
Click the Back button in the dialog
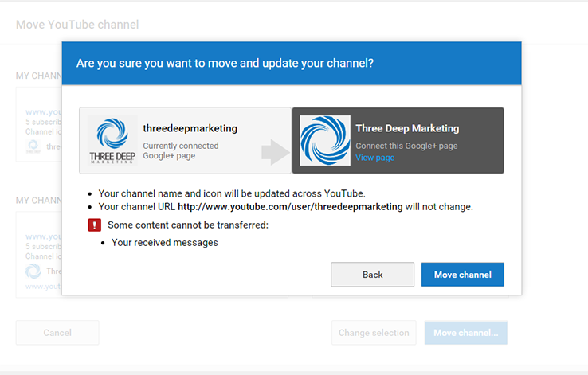point(372,275)
